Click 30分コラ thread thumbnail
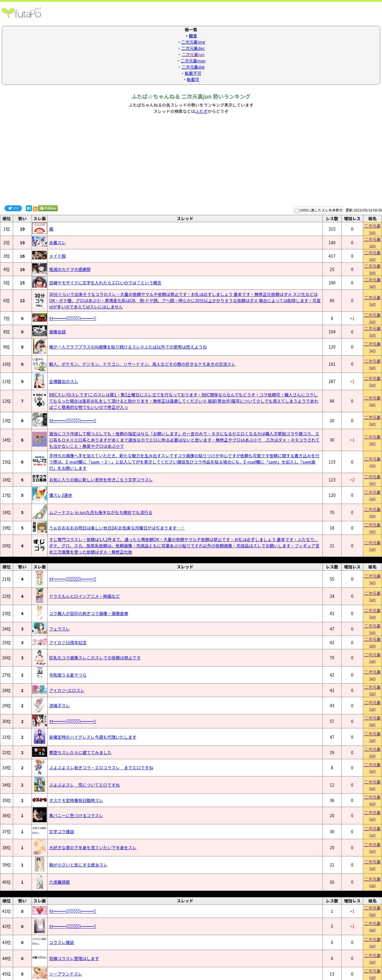The image size is (382, 980). (40, 300)
